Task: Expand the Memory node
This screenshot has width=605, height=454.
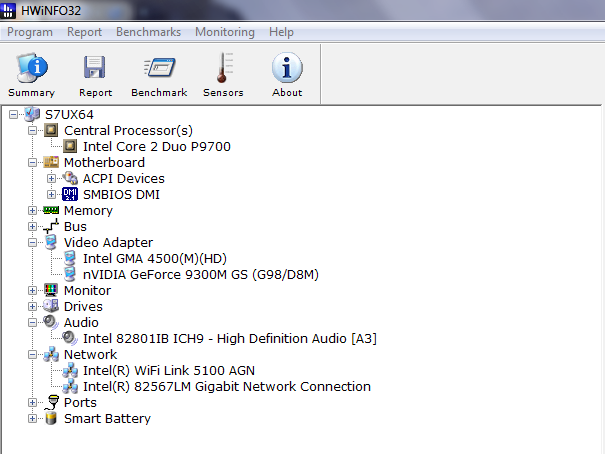Action: [x=32, y=211]
